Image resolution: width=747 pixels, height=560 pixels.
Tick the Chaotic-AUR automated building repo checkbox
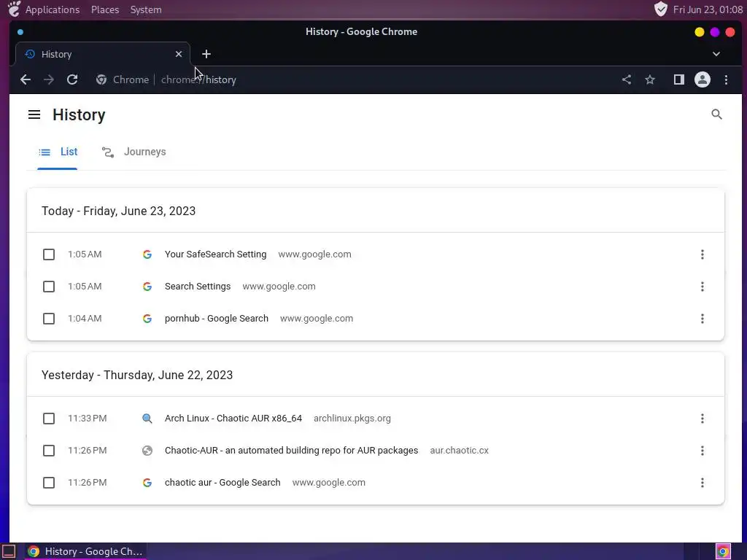(x=49, y=451)
